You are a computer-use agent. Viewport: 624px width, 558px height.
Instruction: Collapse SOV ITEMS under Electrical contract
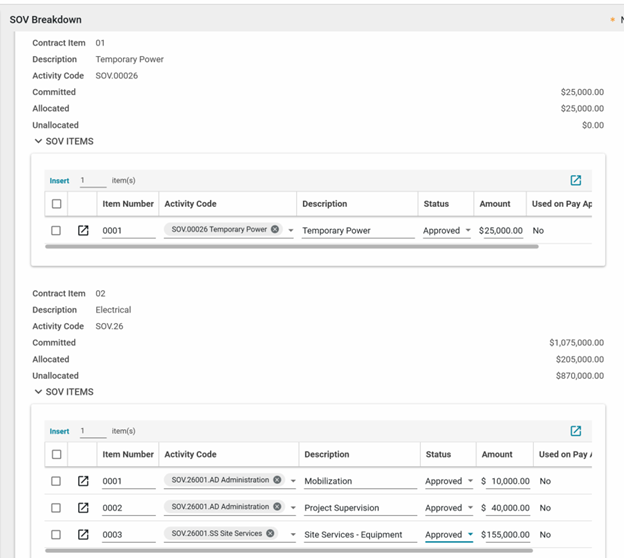[38, 393]
